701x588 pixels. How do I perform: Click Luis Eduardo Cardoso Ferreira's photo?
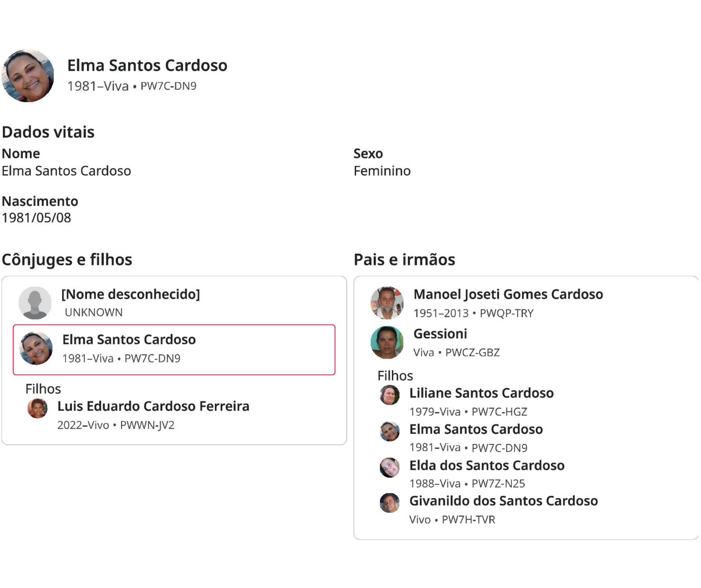(x=37, y=408)
